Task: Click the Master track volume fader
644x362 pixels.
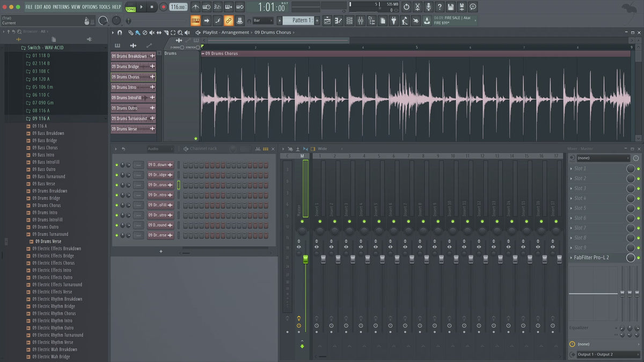Action: tap(305, 260)
